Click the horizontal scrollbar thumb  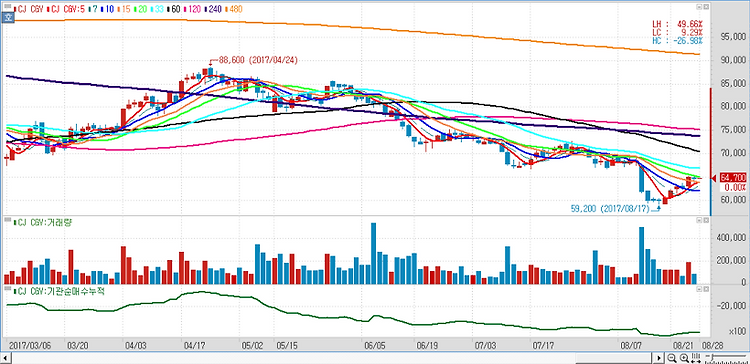(614, 358)
